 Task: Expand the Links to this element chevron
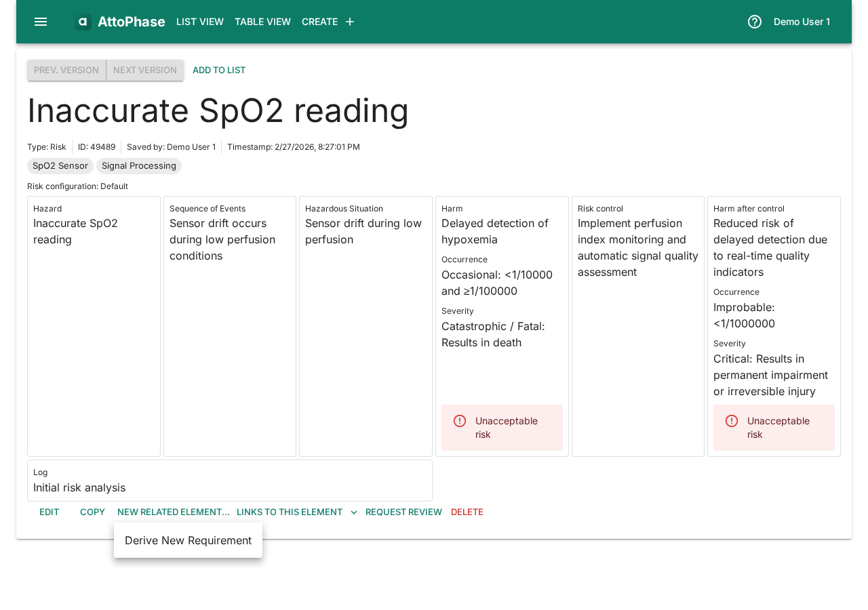point(354,512)
